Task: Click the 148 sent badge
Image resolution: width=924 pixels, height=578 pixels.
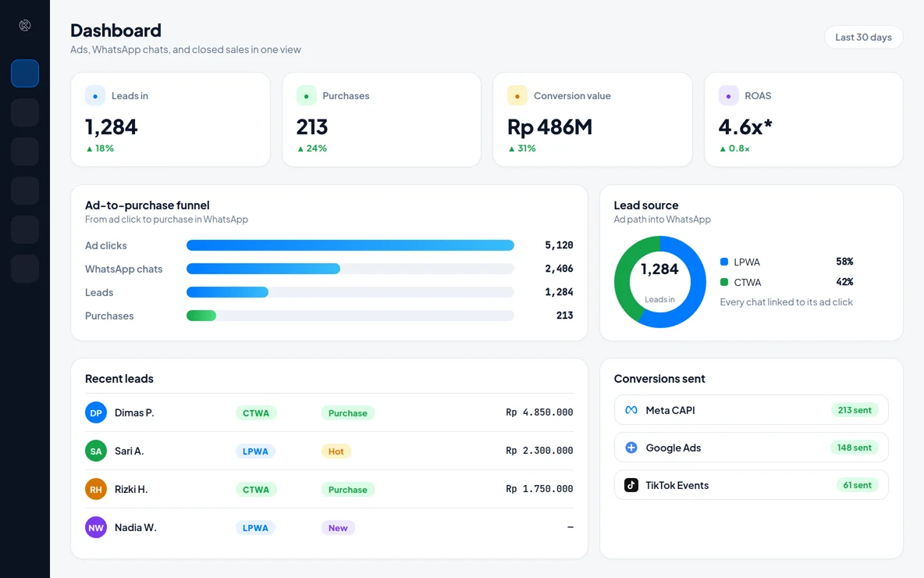Action: (x=854, y=448)
